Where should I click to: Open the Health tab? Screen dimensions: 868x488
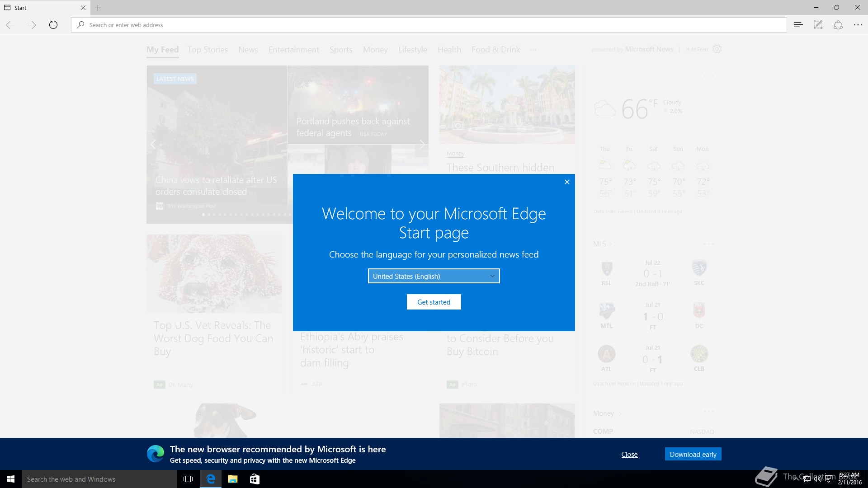[449, 50]
